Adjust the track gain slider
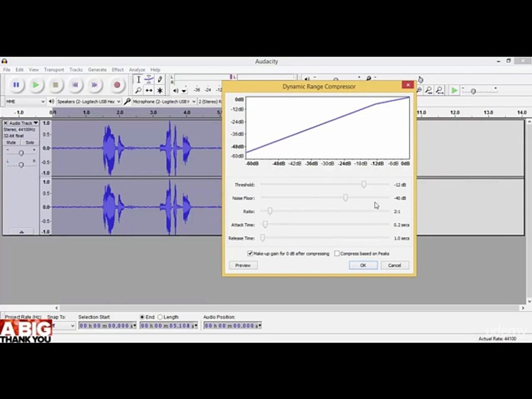This screenshot has width=532, height=399. [21, 153]
